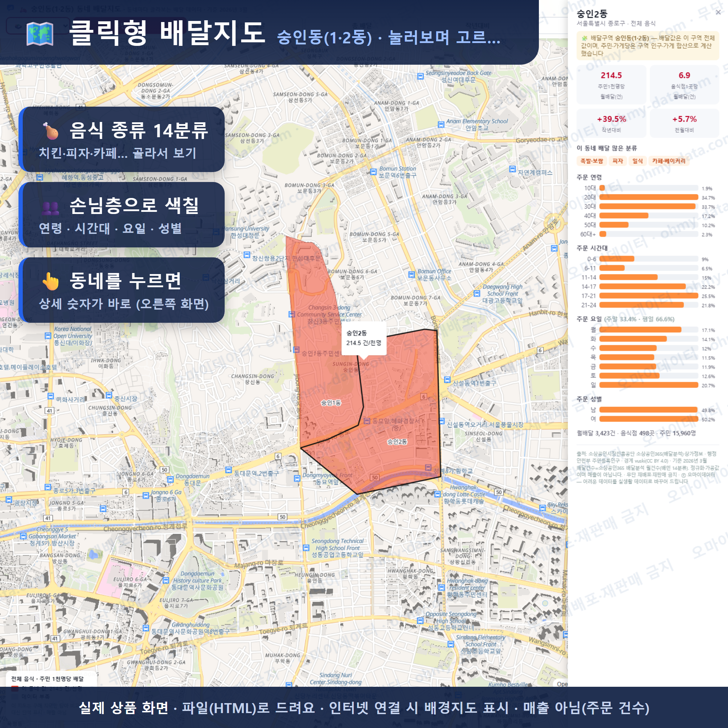Click the 숭인1동 district polygon label
Screen dimensions: 728x728
point(331,403)
